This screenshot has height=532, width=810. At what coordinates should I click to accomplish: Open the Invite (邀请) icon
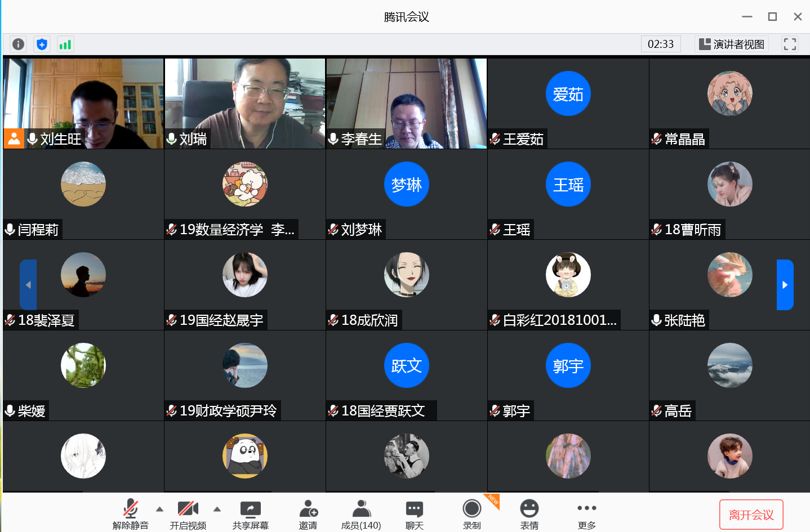click(x=308, y=514)
